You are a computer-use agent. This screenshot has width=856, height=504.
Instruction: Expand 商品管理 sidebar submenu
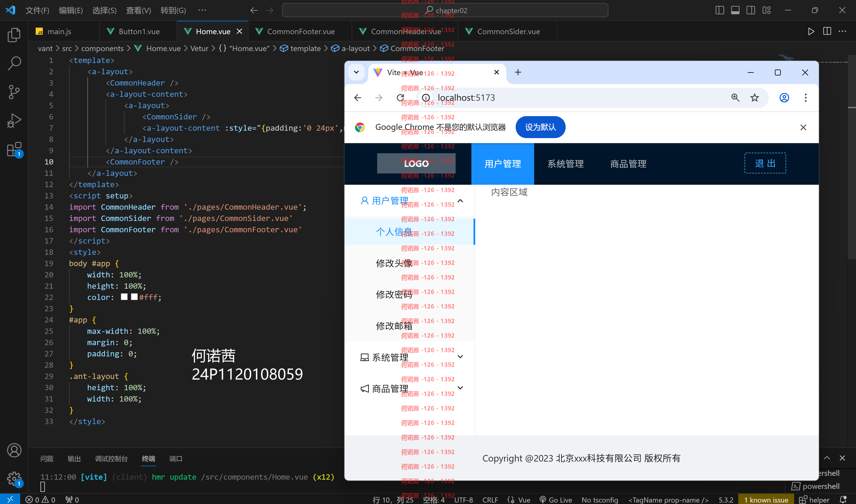[x=410, y=388]
